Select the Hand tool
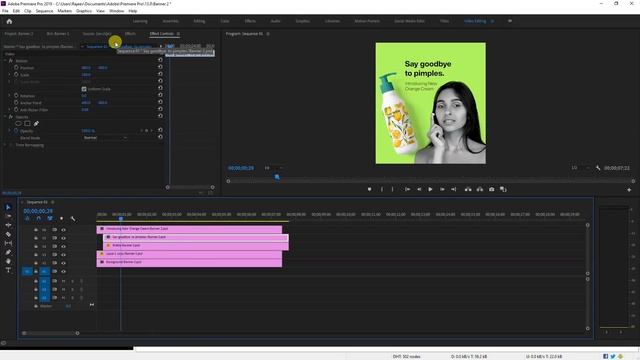The width and height of the screenshot is (640, 360). point(8,261)
